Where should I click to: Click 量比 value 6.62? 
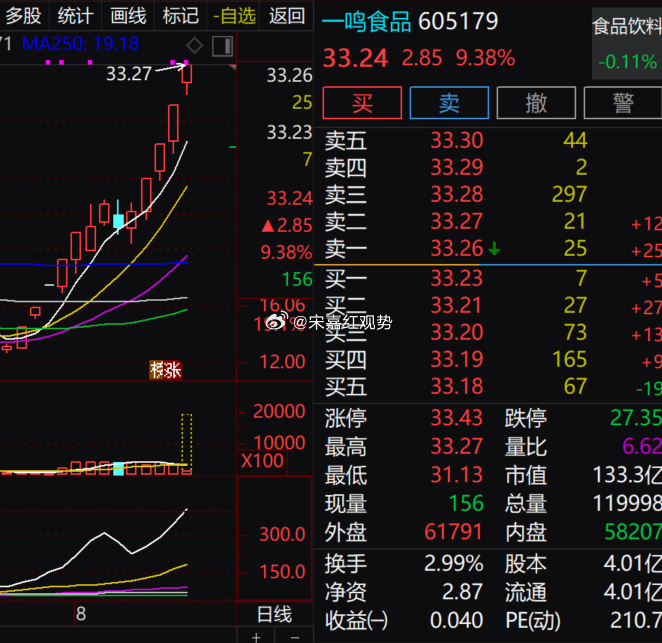click(x=642, y=446)
